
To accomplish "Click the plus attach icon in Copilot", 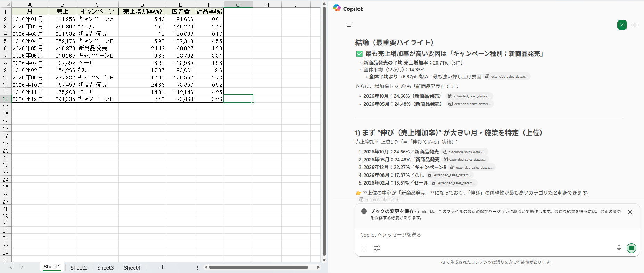I will [364, 248].
